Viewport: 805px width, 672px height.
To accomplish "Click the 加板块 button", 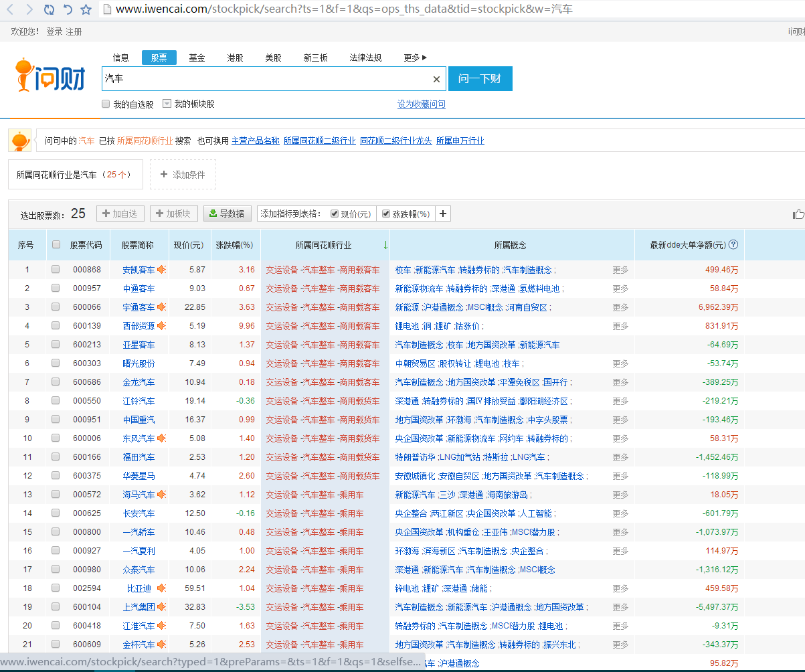I will click(174, 214).
